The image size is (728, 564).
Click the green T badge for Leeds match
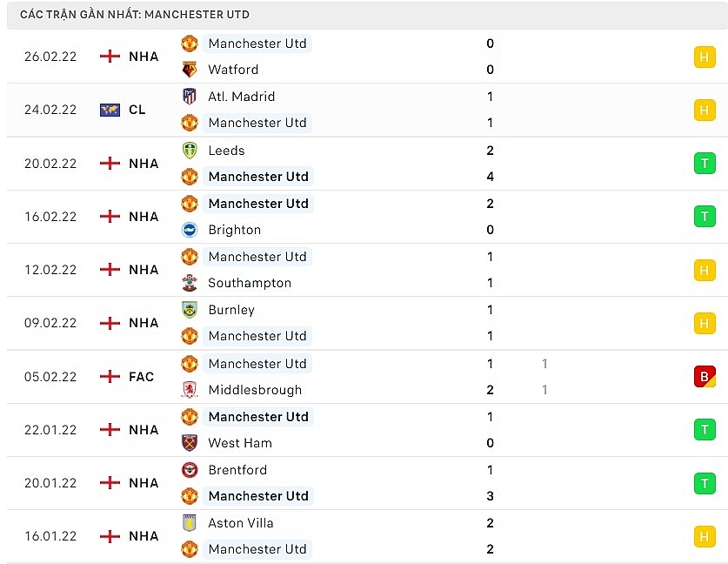704,164
